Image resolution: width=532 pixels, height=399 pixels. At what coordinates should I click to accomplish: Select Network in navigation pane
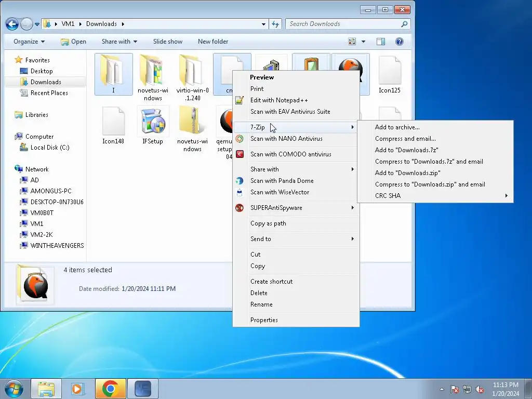(x=32, y=169)
